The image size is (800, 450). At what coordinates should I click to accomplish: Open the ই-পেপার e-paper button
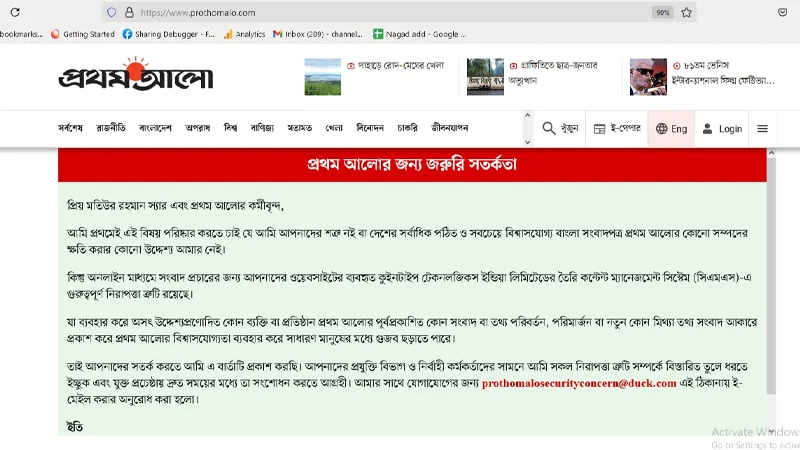pos(614,129)
